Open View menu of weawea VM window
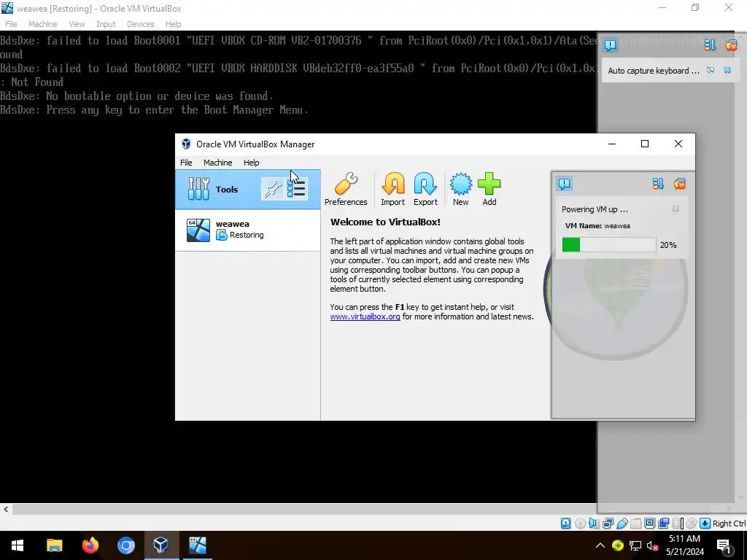 pyautogui.click(x=77, y=24)
